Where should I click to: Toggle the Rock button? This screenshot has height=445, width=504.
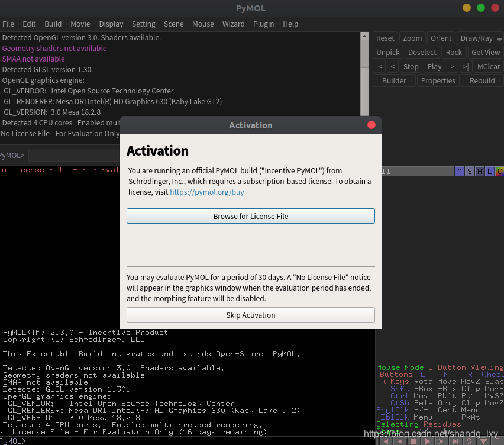(x=454, y=53)
